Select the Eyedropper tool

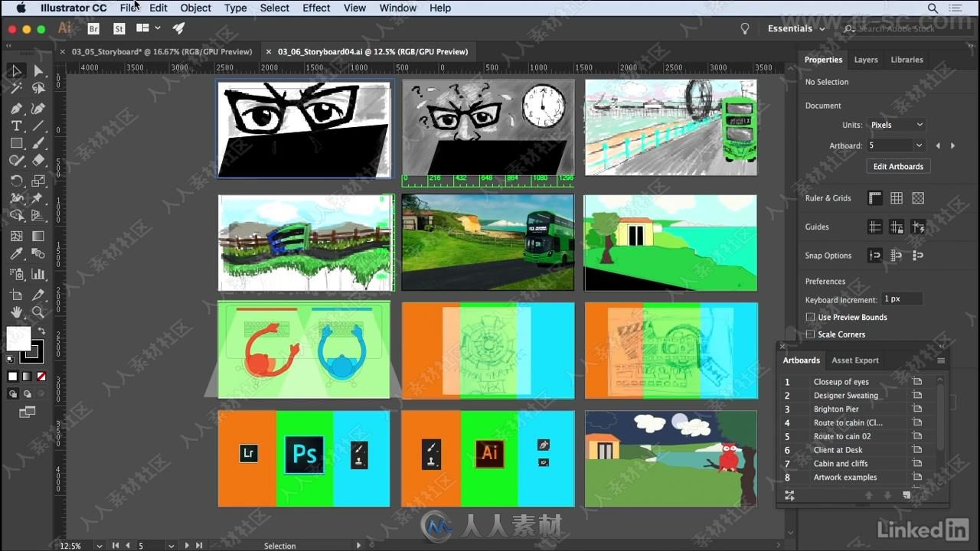(x=16, y=254)
